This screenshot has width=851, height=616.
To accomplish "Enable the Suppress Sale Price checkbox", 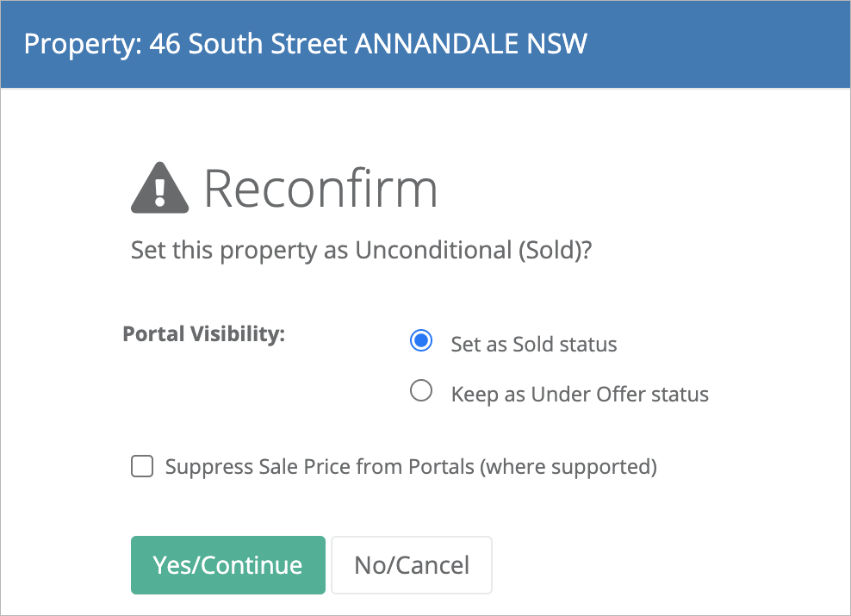I will point(142,466).
